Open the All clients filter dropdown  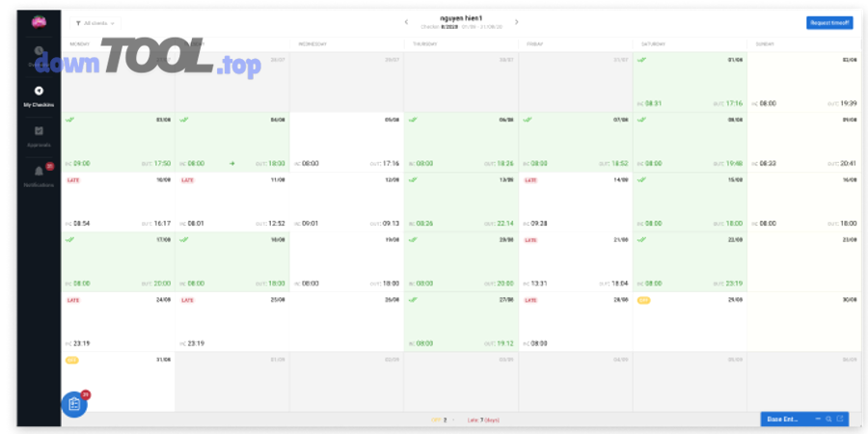coord(95,22)
